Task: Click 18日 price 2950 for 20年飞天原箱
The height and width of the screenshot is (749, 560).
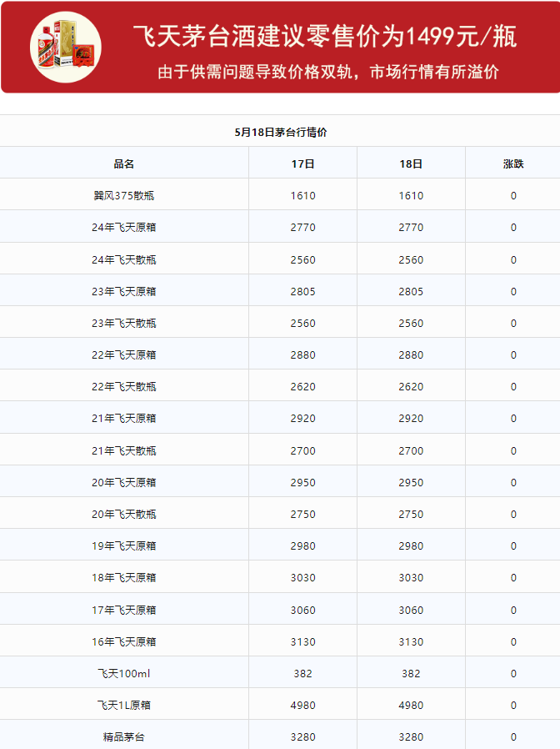Action: (411, 482)
